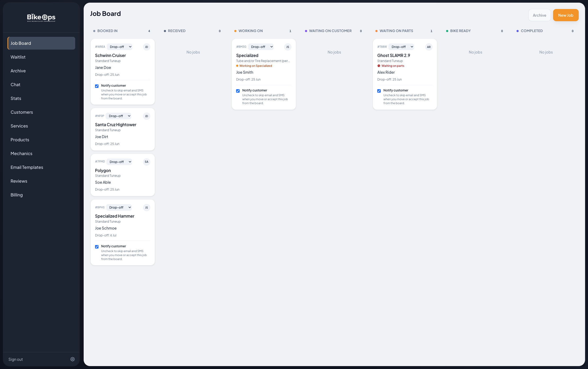
Task: Open Services page
Action: (41, 126)
